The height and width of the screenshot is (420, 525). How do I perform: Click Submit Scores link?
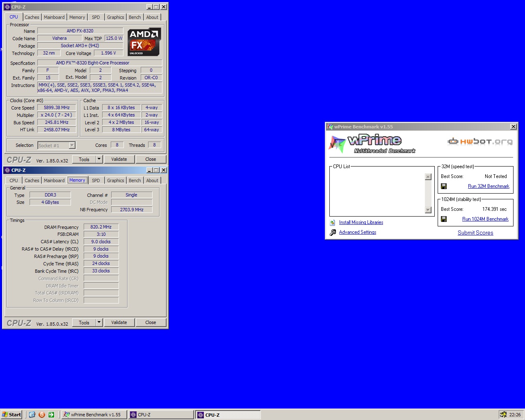[x=475, y=233]
